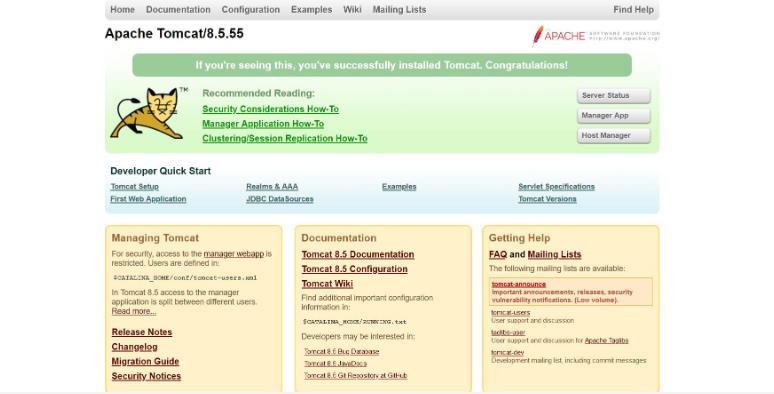Screen dimensions: 774x394
Task: Click the Server Status button
Action: click(x=614, y=96)
